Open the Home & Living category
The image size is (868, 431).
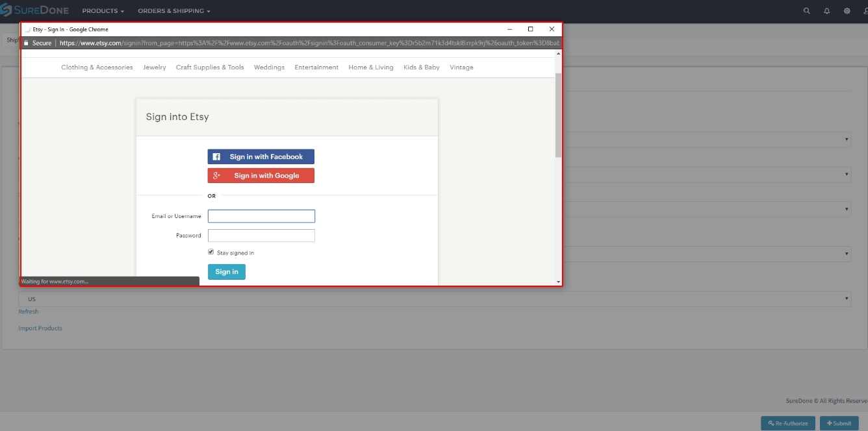(371, 68)
